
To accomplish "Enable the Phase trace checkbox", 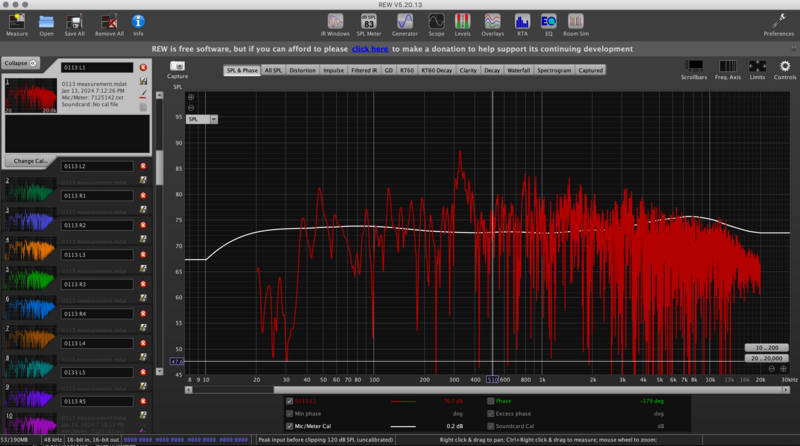I will tap(490, 400).
